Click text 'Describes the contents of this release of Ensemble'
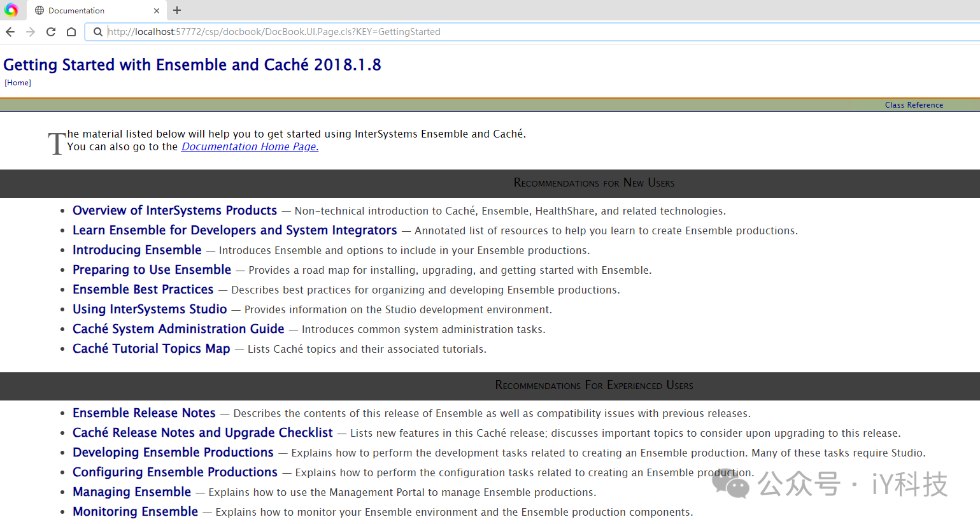Image resolution: width=980 pixels, height=524 pixels. [x=492, y=413]
